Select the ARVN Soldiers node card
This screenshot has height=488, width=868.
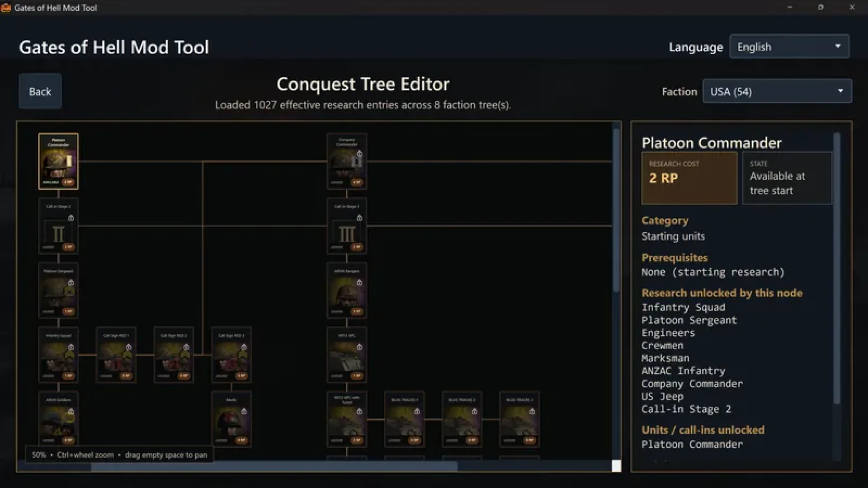coord(58,419)
